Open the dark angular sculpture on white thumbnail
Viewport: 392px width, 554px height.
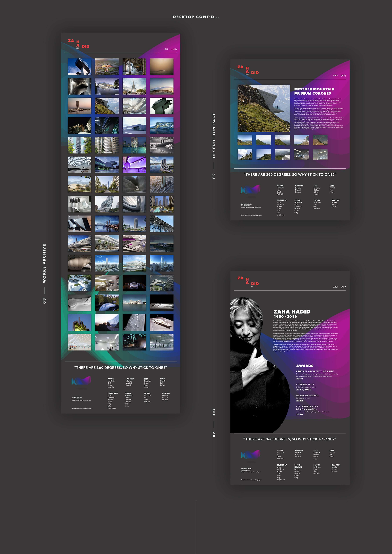click(x=162, y=106)
